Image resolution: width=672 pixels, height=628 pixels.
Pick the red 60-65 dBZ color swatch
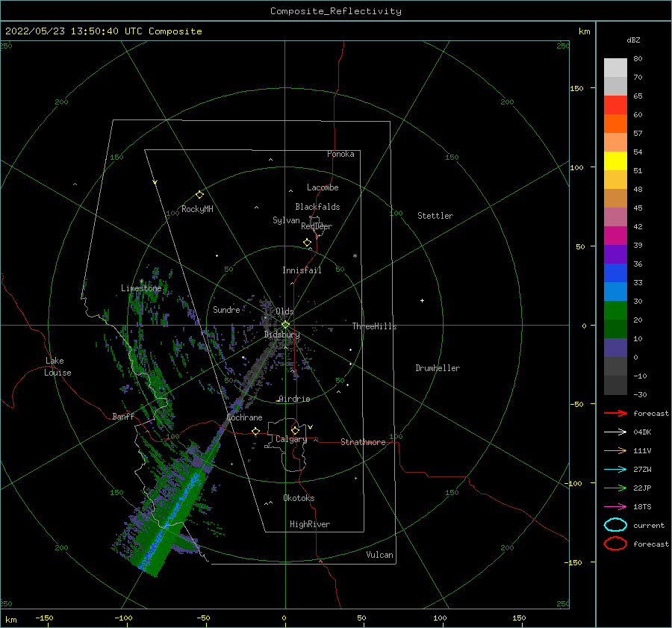pos(615,105)
